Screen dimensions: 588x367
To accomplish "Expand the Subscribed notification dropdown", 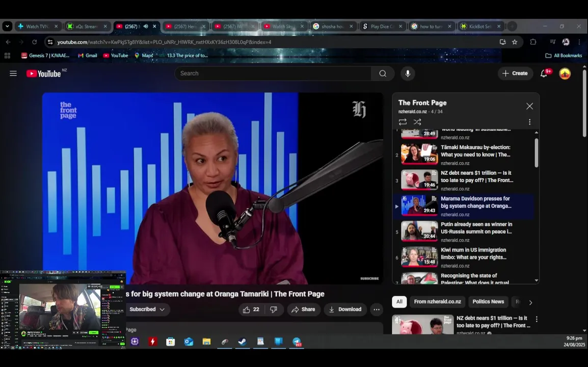I will [x=147, y=309].
